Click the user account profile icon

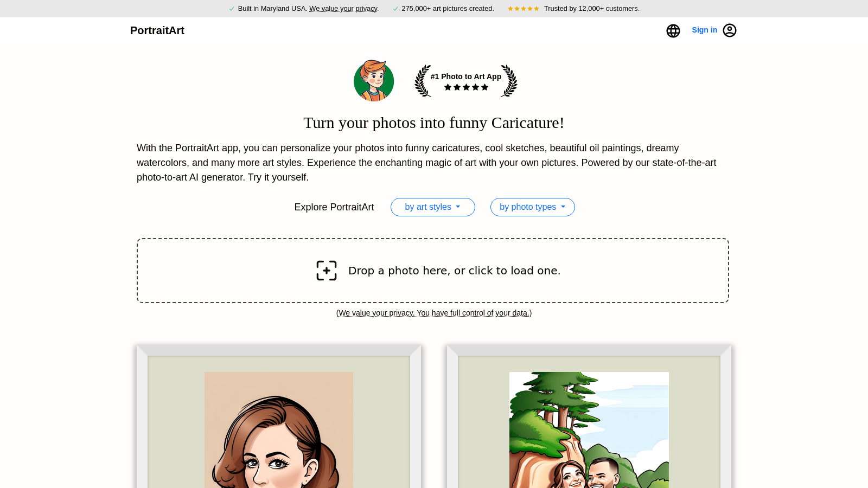pyautogui.click(x=730, y=30)
